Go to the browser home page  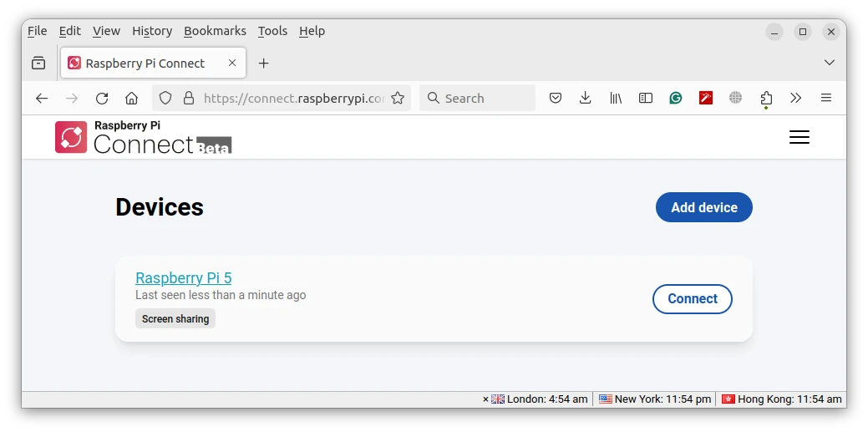(x=131, y=99)
